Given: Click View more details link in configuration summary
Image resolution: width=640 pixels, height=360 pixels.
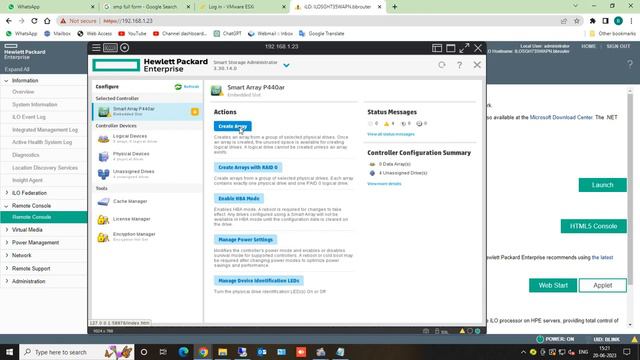Looking at the screenshot, I should point(384,184).
